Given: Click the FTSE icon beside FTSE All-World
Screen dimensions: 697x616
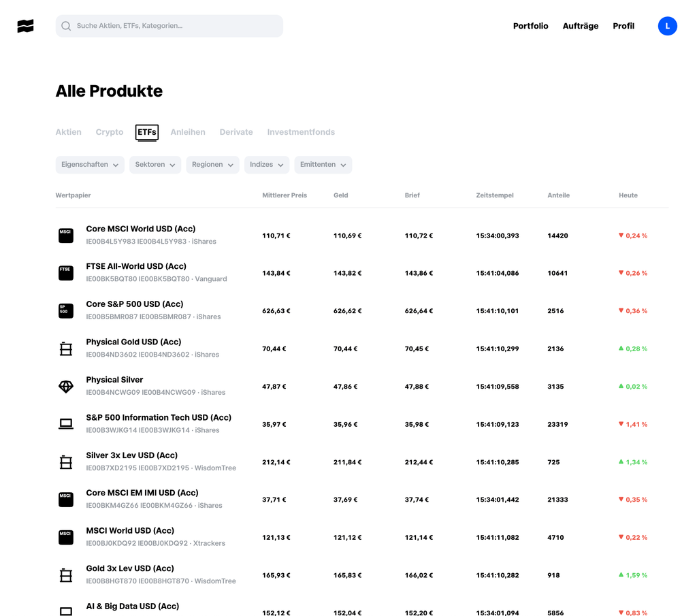Looking at the screenshot, I should [x=65, y=273].
